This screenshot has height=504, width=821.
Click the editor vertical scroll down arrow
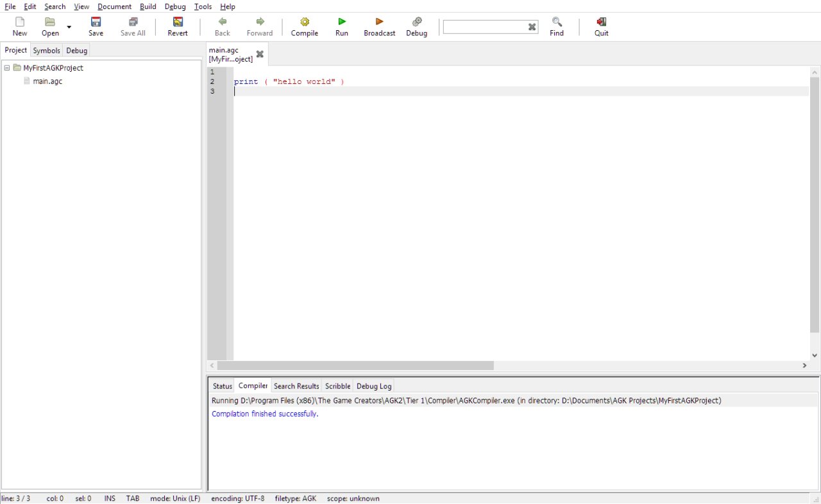pyautogui.click(x=815, y=355)
